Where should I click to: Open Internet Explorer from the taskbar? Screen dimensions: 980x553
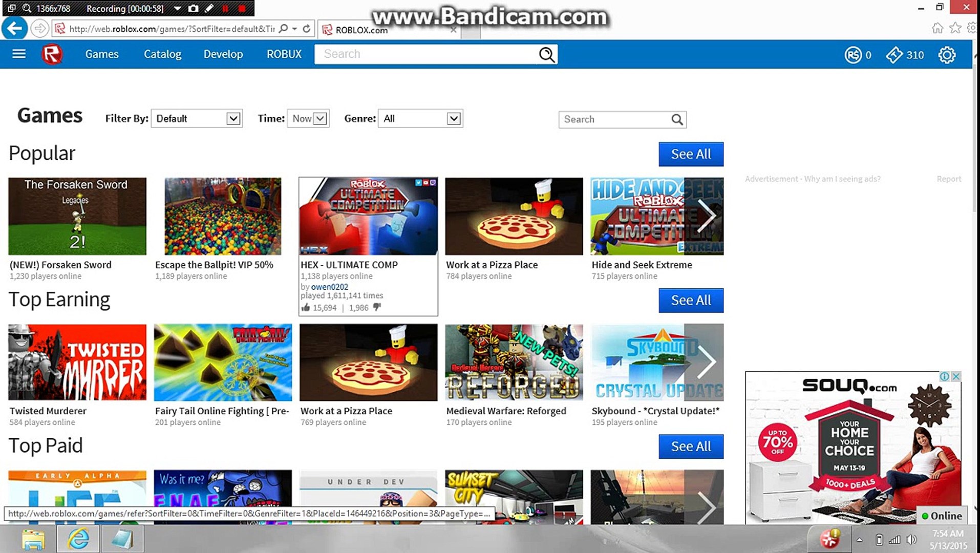(78, 539)
